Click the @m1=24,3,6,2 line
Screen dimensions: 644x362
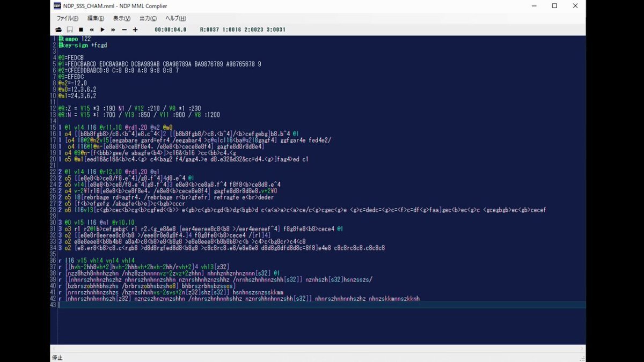point(77,96)
